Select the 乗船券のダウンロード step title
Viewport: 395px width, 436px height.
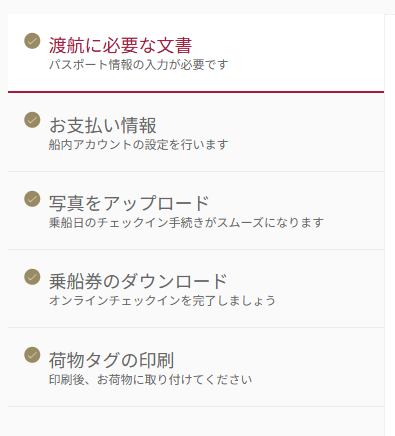coord(138,281)
